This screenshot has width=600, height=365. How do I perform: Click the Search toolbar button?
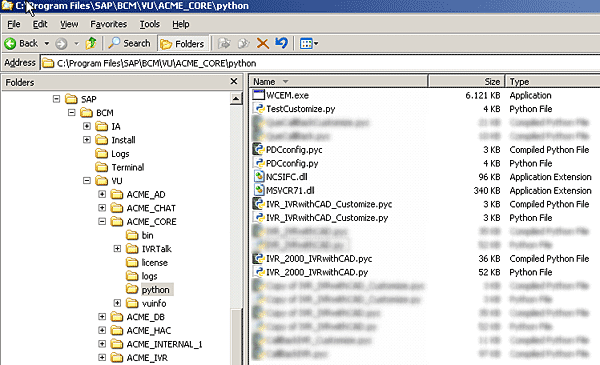point(129,43)
